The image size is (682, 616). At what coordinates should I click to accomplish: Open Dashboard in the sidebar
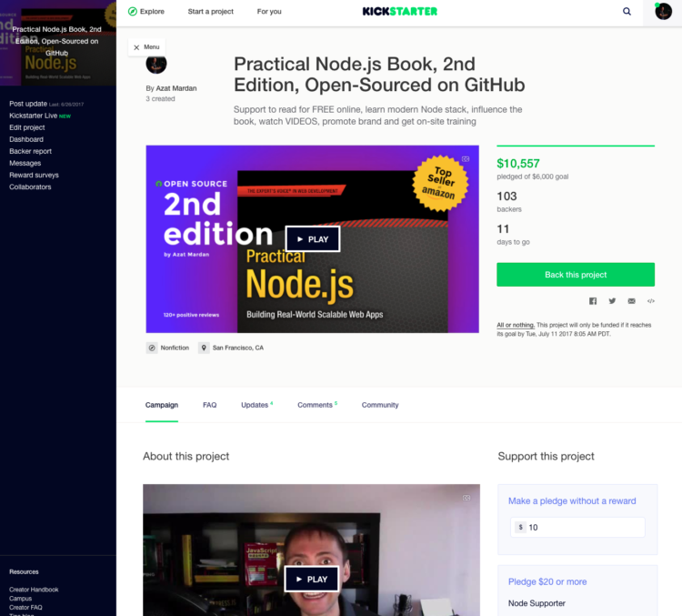click(26, 139)
